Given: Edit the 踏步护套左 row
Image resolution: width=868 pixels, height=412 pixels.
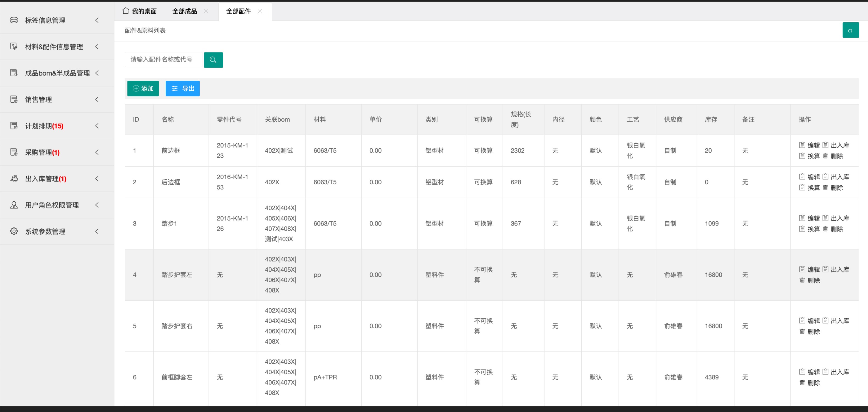Looking at the screenshot, I should click(809, 269).
